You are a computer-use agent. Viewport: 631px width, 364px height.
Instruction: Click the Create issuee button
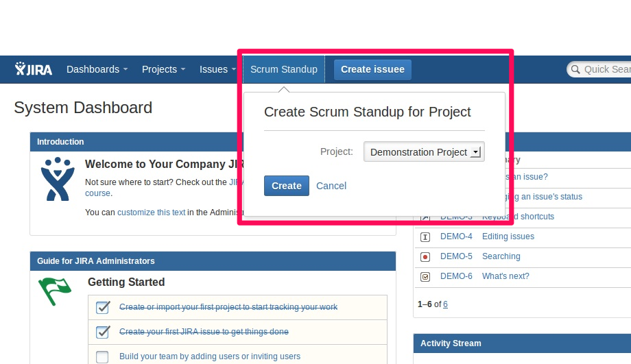coord(372,70)
